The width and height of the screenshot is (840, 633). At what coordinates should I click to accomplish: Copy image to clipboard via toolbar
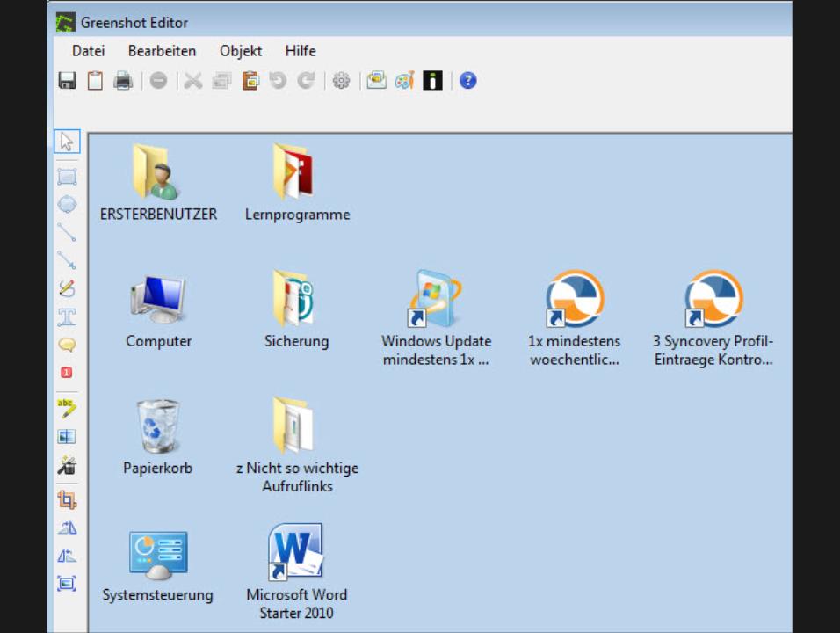pyautogui.click(x=95, y=81)
